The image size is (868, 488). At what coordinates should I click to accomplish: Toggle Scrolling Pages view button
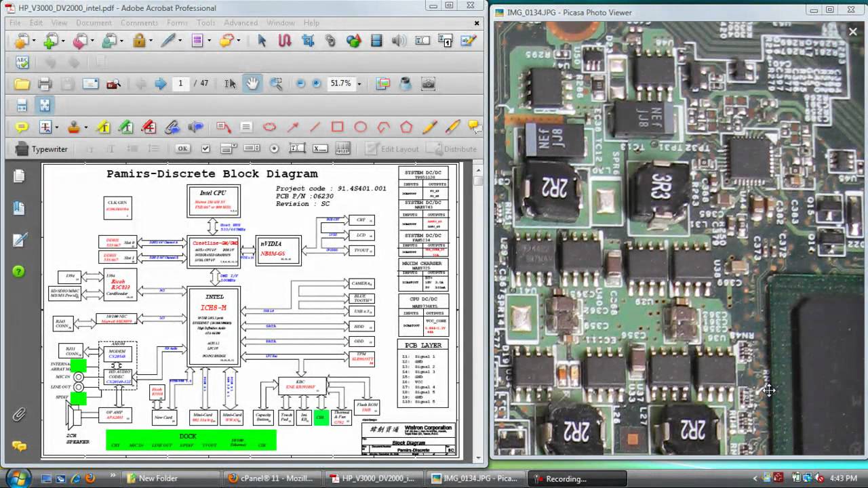(x=22, y=105)
